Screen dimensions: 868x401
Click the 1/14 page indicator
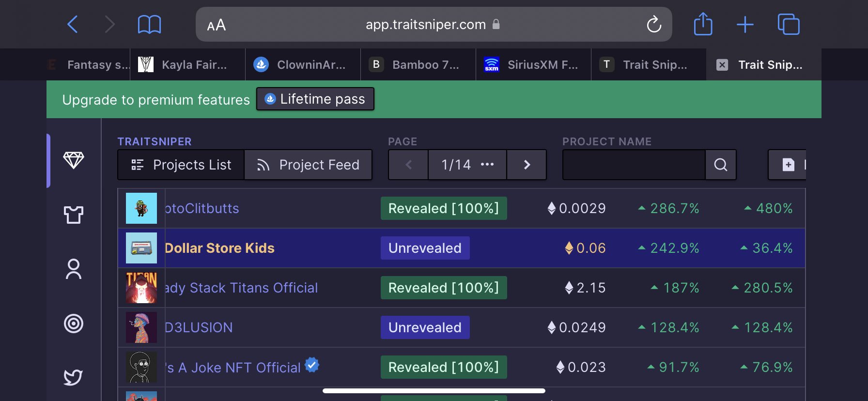tap(456, 165)
